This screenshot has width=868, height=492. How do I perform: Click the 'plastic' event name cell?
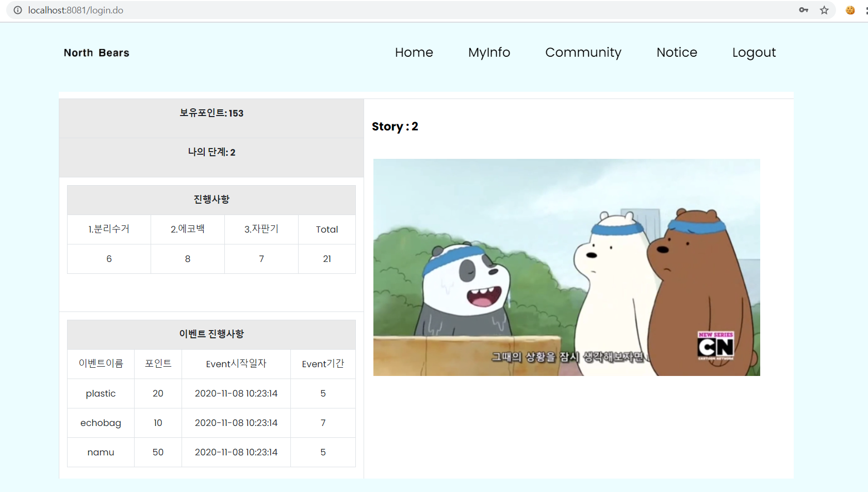(x=101, y=393)
